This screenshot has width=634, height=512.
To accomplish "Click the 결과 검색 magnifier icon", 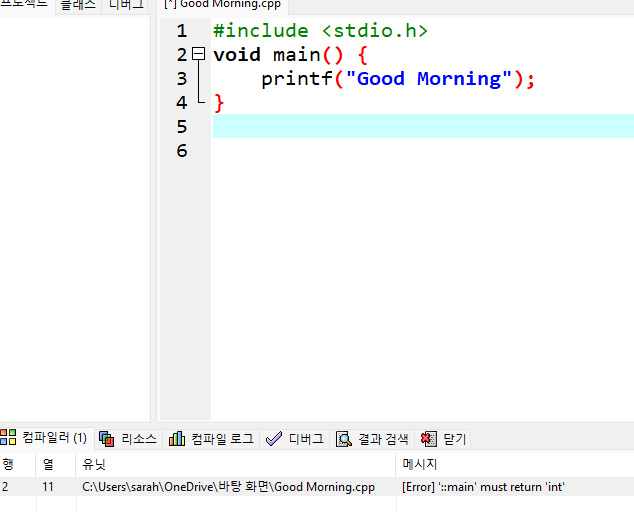I will click(344, 438).
